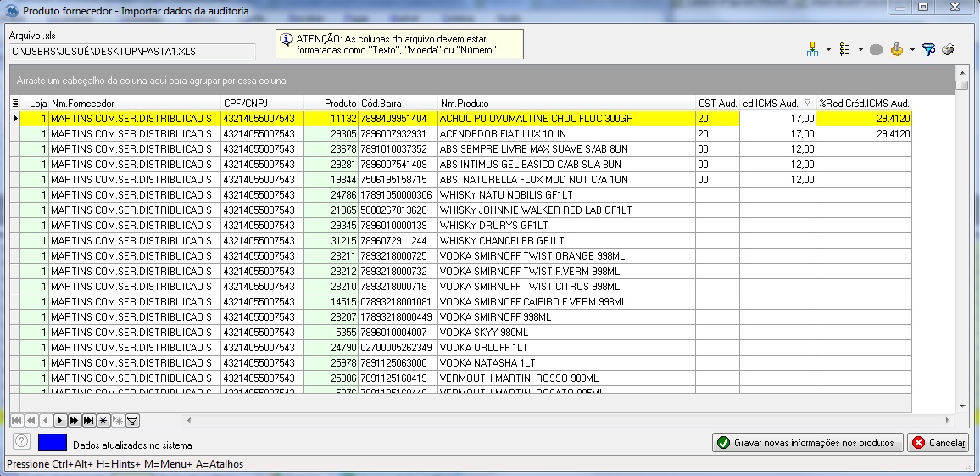Sort by Nm.Fornecedor column header
Viewport: 980px width, 476px height.
[135, 104]
